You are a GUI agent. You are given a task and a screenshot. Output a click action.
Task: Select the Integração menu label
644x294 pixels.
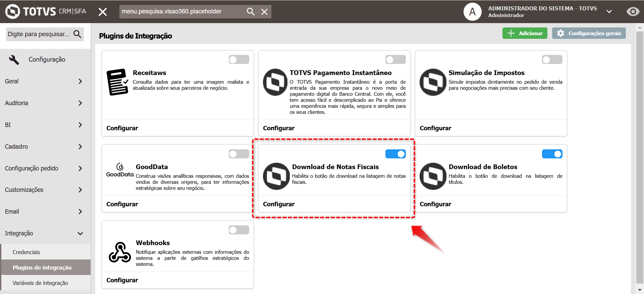coord(19,233)
